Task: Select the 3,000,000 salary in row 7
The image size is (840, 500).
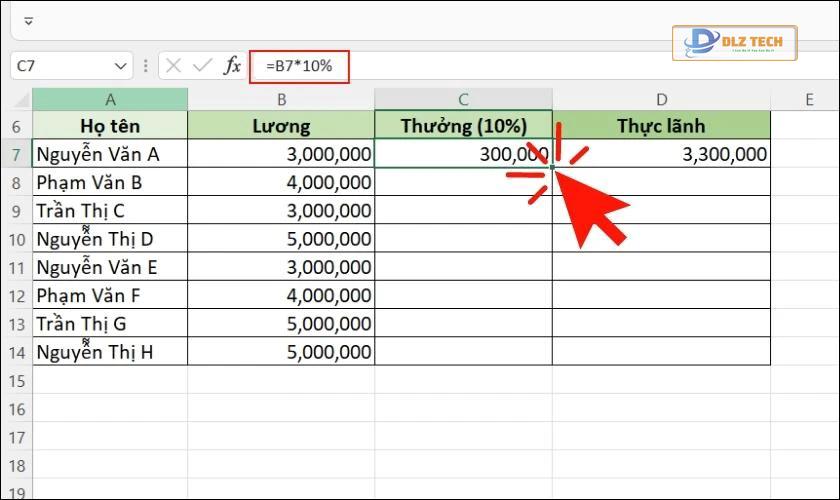Action: [281, 154]
